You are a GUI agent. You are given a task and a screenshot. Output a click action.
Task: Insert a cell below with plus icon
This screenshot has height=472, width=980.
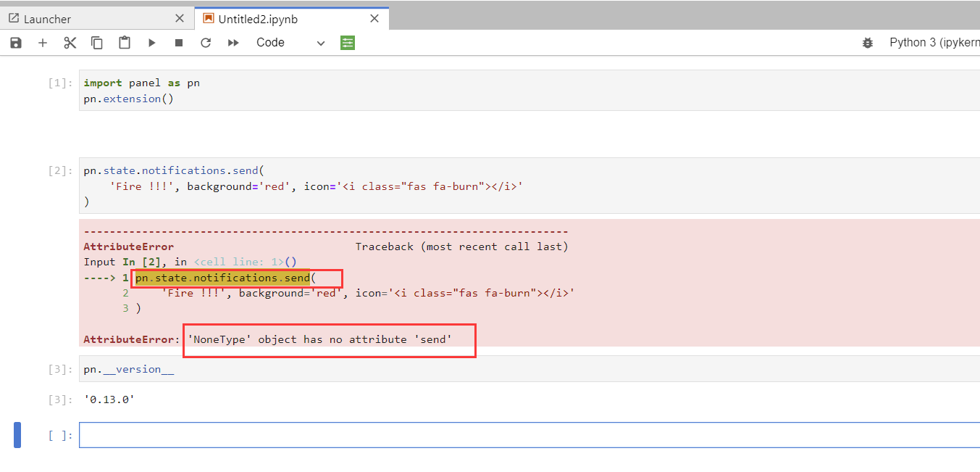[43, 43]
